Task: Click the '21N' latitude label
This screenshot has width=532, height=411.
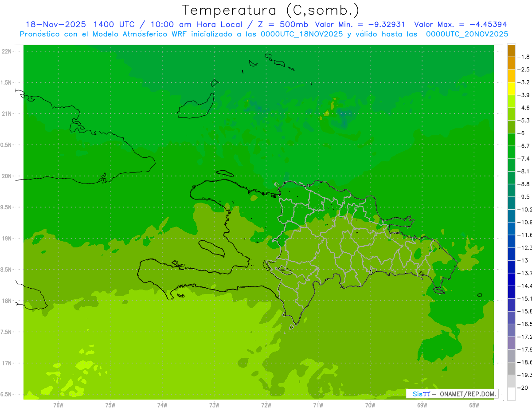Action: coord(7,114)
